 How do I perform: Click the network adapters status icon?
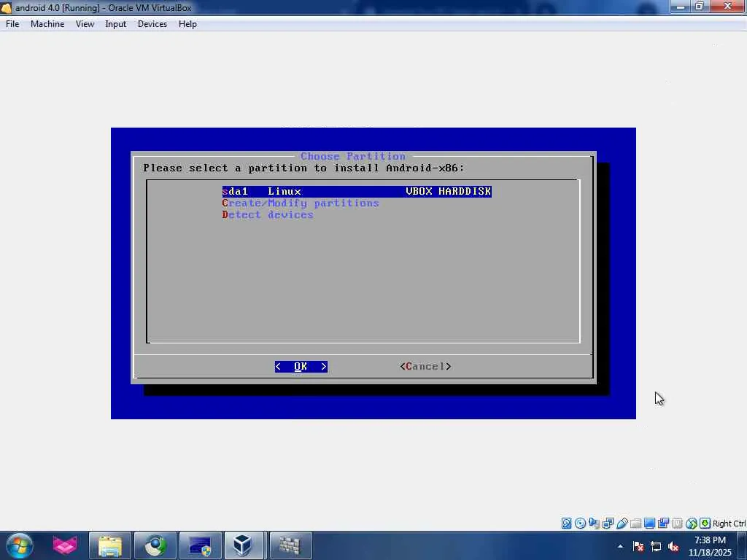(608, 524)
